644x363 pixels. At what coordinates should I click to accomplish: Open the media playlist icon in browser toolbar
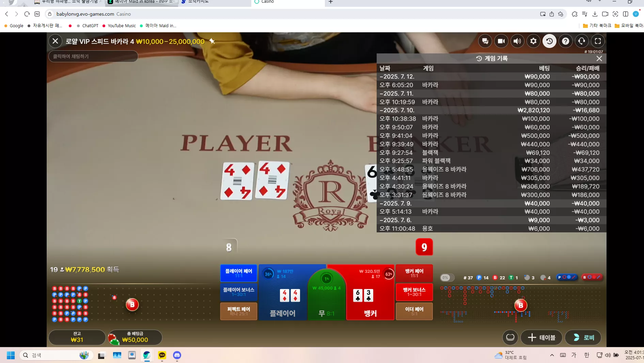[x=585, y=14]
